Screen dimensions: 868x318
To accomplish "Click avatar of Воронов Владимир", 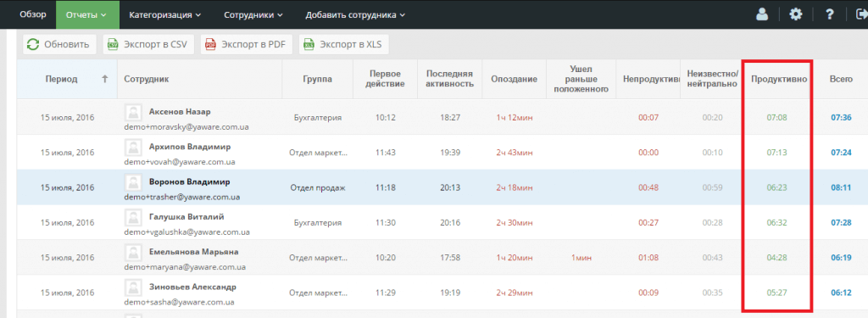I will 133,182.
